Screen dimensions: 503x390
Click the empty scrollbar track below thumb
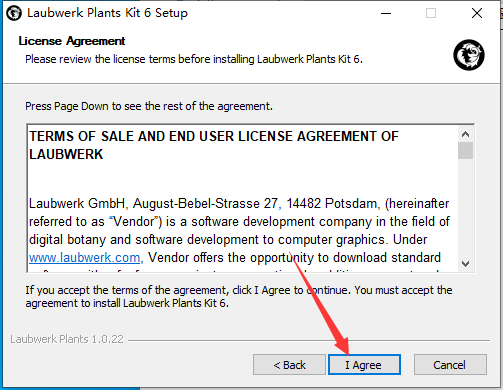(x=465, y=208)
